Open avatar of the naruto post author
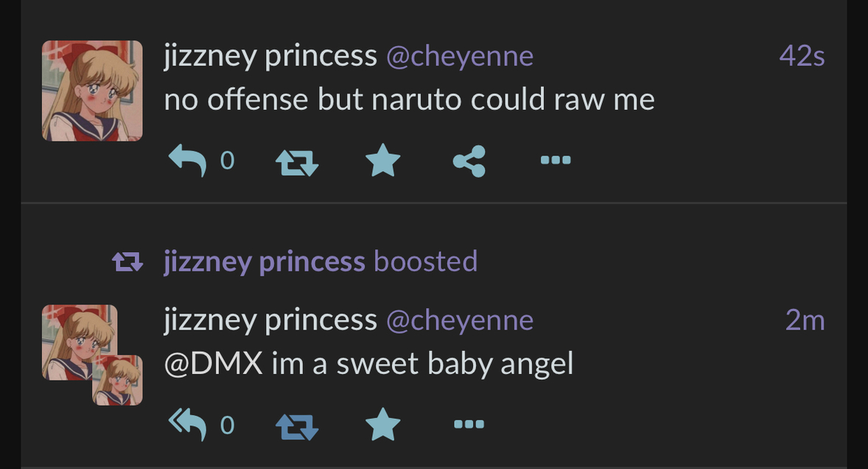Screen dimensions: 868x469 click(92, 91)
